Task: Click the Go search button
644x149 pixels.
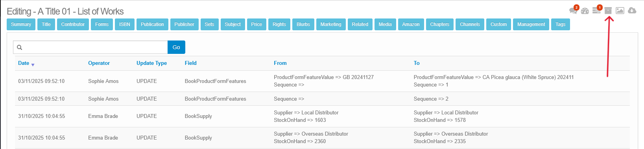Action: point(176,47)
